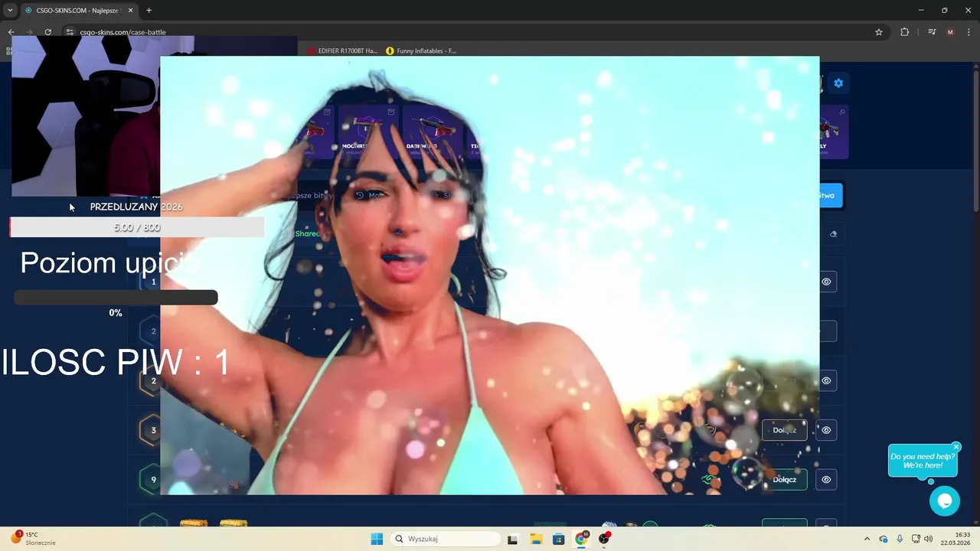Open Microsoft Store from the taskbar
This screenshot has width=980, height=551.
click(559, 539)
